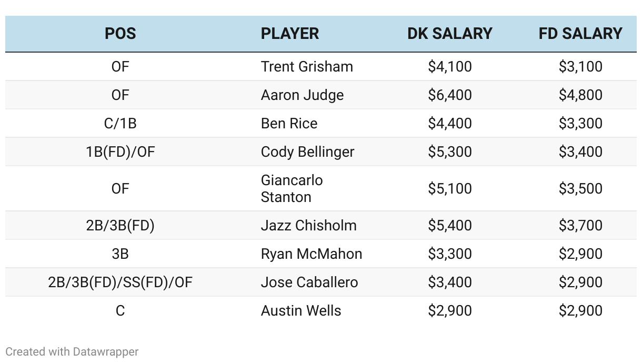The image size is (642, 364).
Task: Click the Cody Bellinger cell
Action: [307, 152]
